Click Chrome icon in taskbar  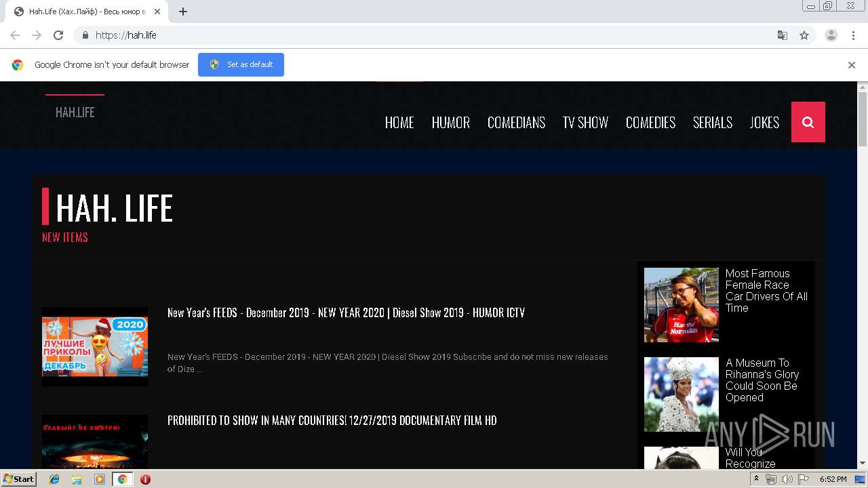point(122,479)
